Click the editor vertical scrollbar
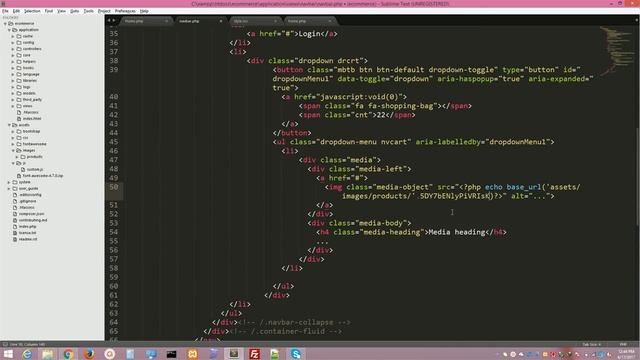This screenshot has width=640, height=360. click(x=638, y=176)
